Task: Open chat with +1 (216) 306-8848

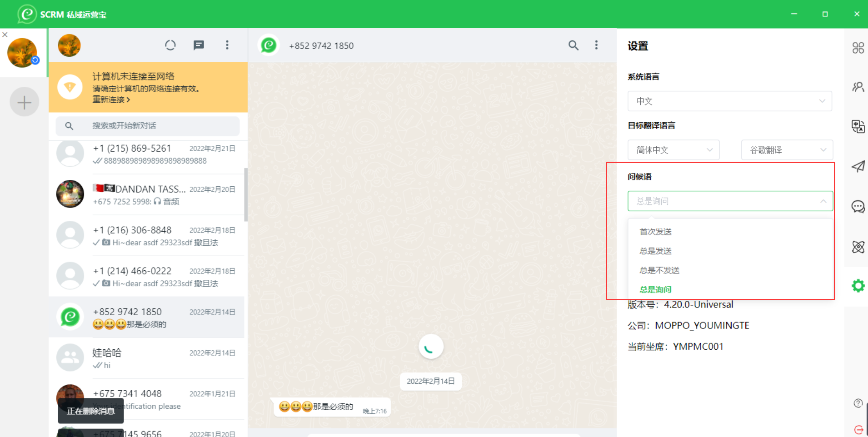Action: pos(146,236)
